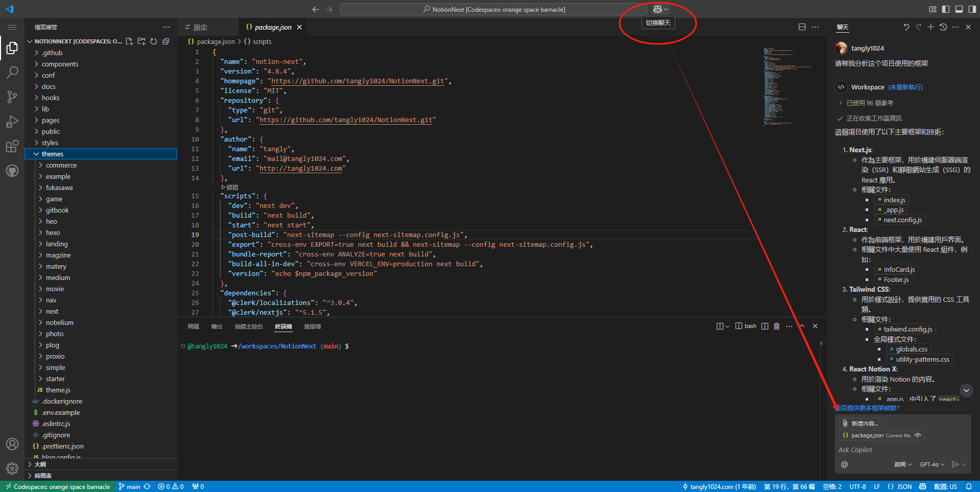Open notifications bell in the status bar
The height and width of the screenshot is (492, 980).
(x=969, y=486)
